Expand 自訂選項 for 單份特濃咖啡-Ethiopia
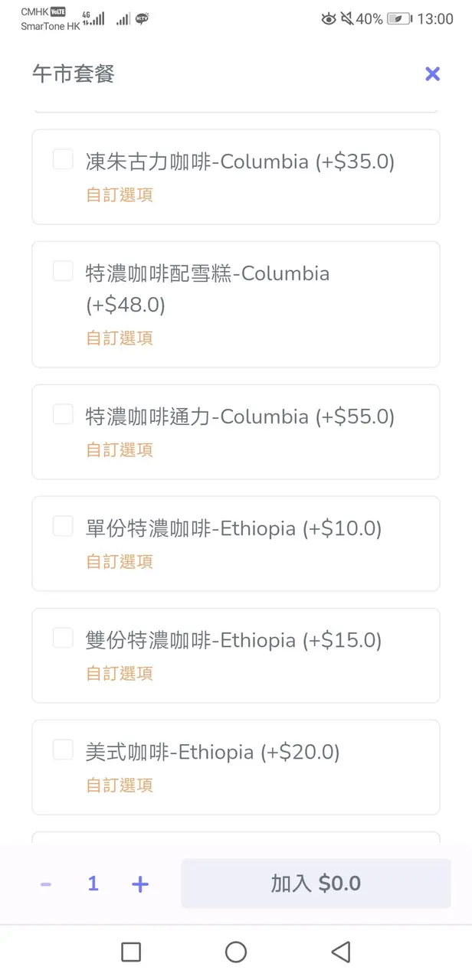The width and height of the screenshot is (472, 980). [120, 561]
